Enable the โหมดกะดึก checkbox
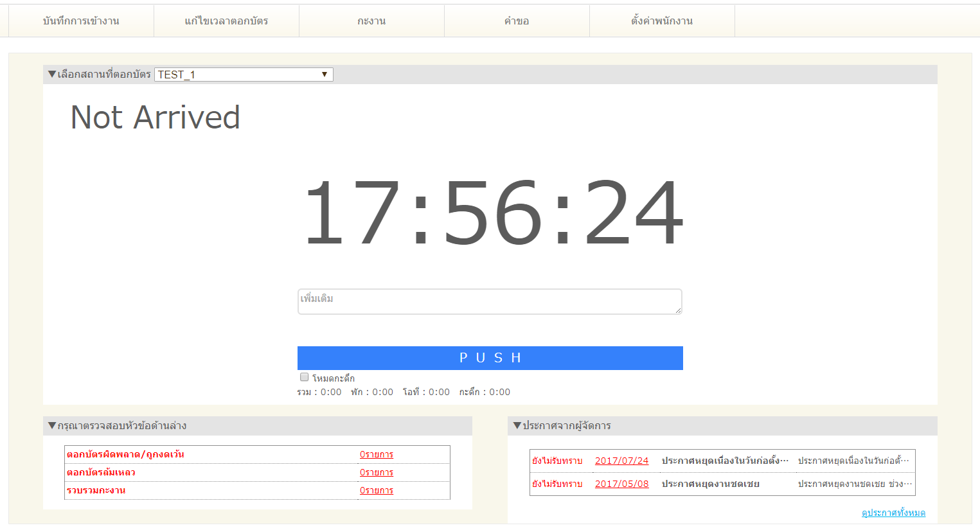 pos(305,377)
